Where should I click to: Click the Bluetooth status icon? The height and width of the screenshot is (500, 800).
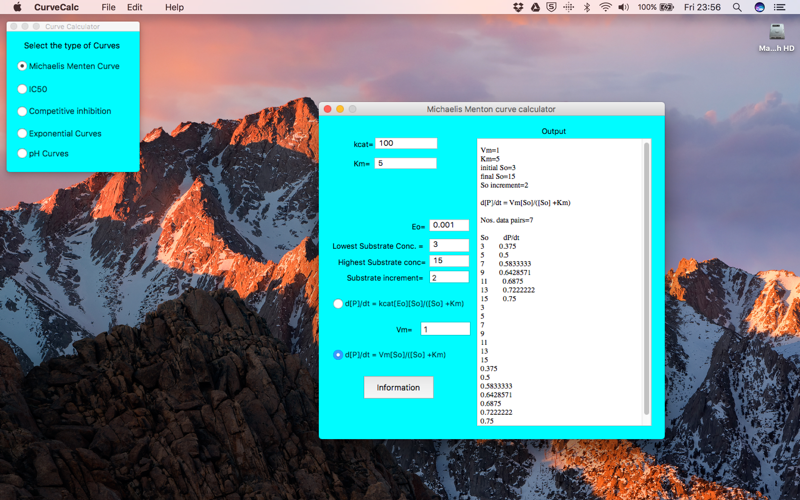[587, 7]
